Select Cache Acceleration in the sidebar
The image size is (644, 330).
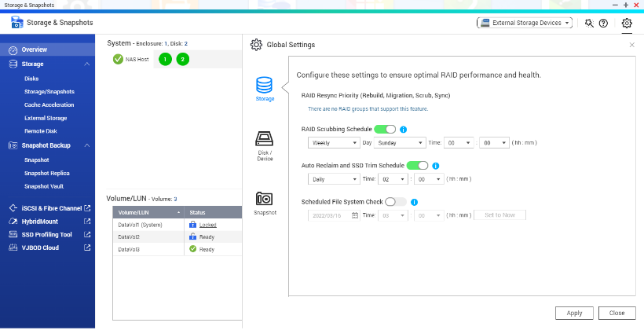[49, 104]
